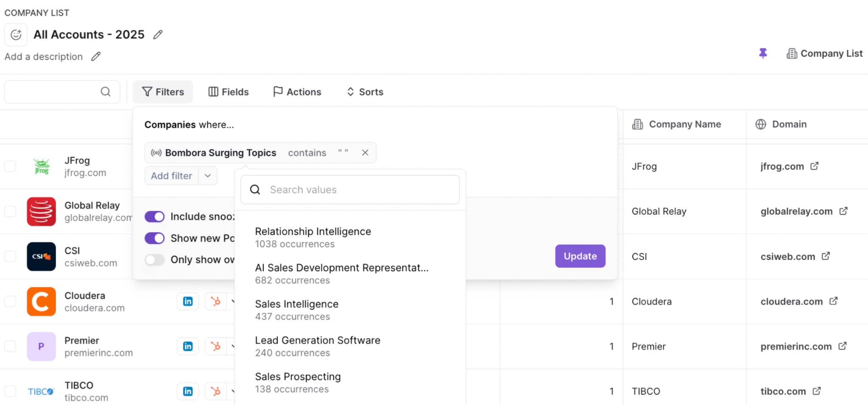The width and height of the screenshot is (868, 405).
Task: Remove the Bombora Surging Topics filter
Action: pyautogui.click(x=365, y=153)
